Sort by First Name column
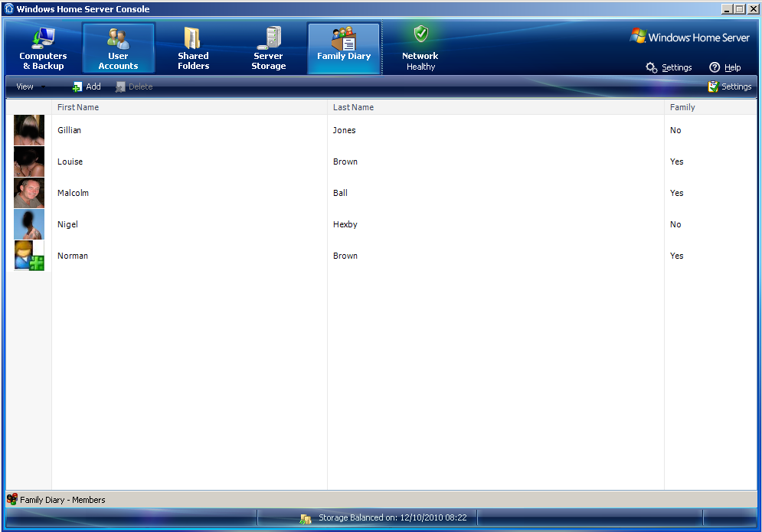This screenshot has width=762, height=532. click(x=189, y=107)
